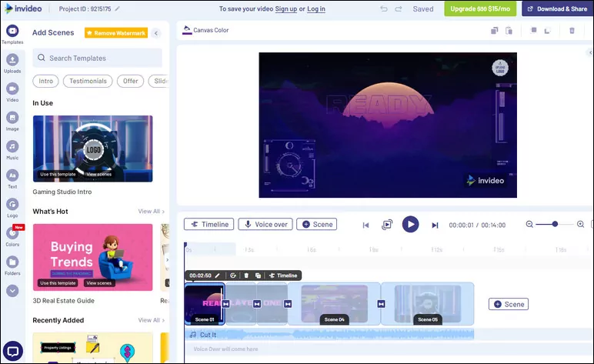594x364 pixels.
Task: Expand more sidebar options chevron
Action: [x=12, y=291]
